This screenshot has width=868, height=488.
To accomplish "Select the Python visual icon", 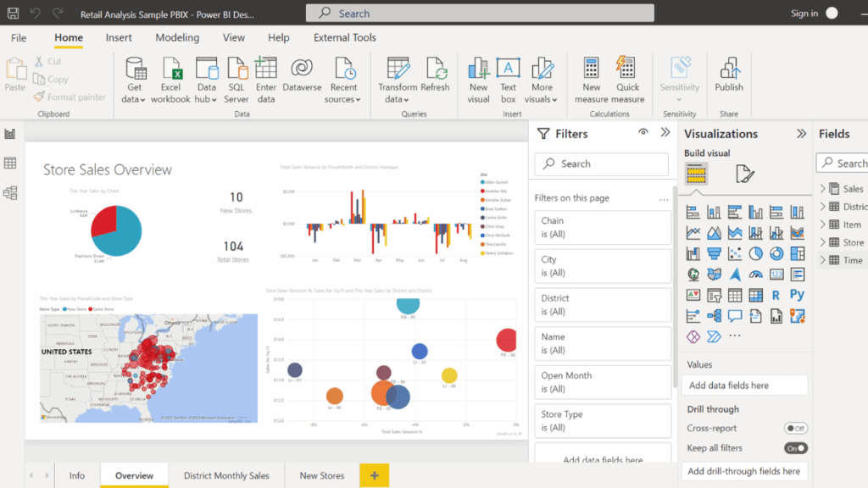I will 798,296.
